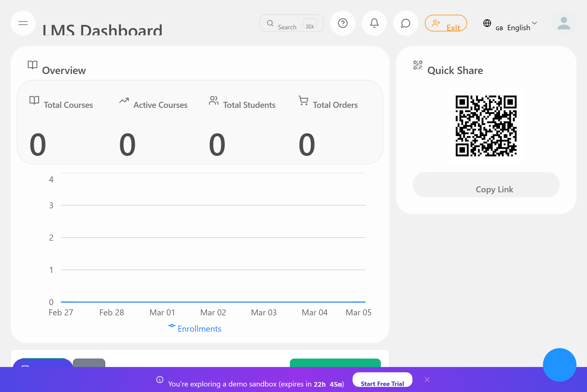Dismiss the demo sandbox banner
Screen dimensions: 587x392
click(x=427, y=379)
